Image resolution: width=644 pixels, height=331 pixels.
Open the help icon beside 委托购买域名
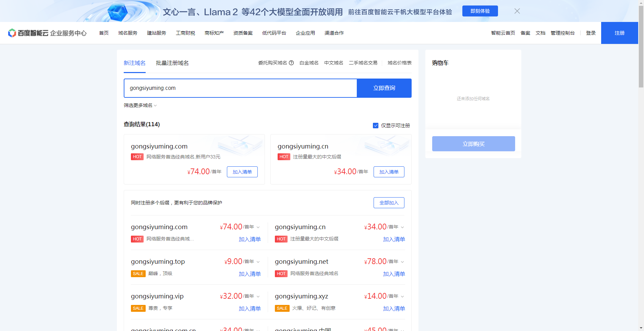click(x=291, y=63)
